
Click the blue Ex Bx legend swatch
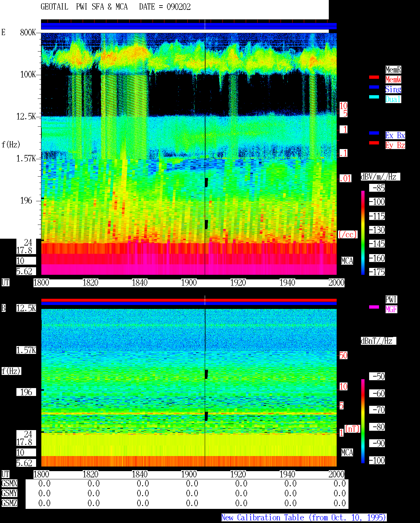coord(374,133)
